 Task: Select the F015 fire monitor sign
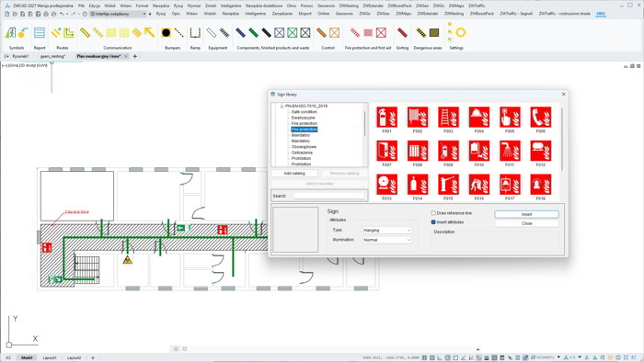[448, 185]
